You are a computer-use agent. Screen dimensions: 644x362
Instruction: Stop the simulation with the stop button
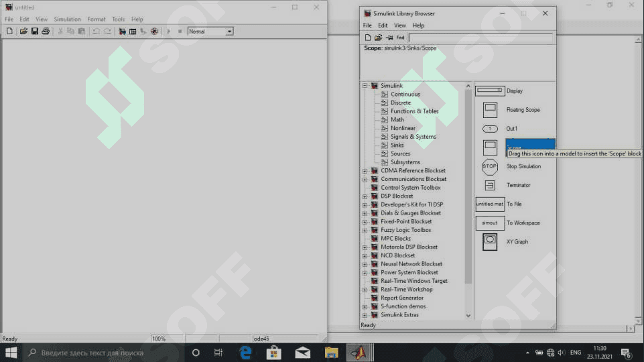coord(180,32)
